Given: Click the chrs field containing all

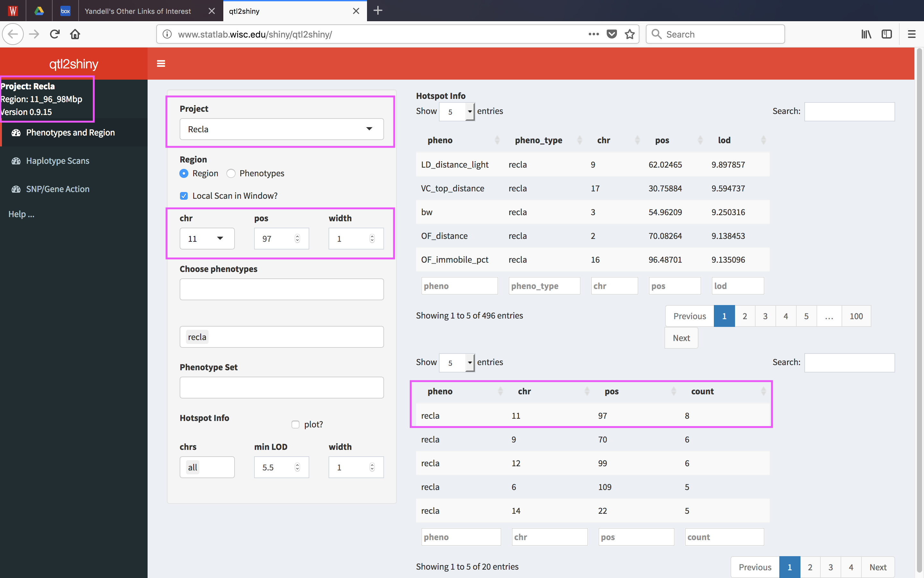Looking at the screenshot, I should pyautogui.click(x=207, y=467).
